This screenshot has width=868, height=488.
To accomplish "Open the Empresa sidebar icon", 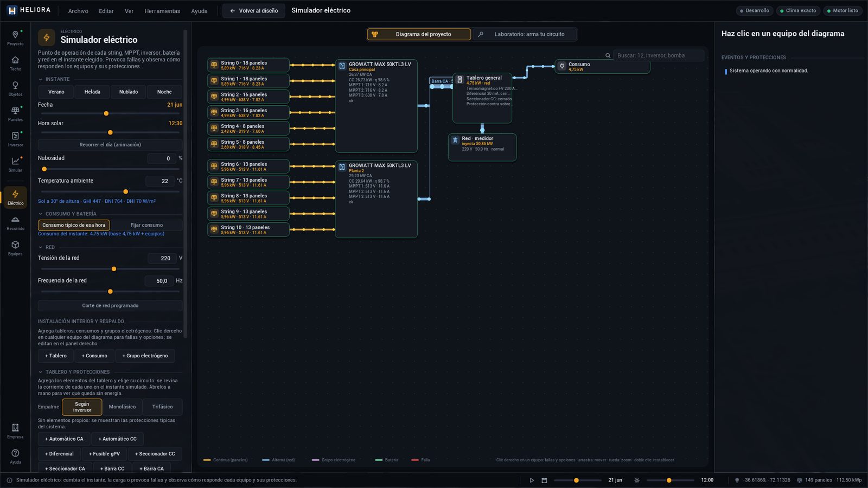I will 15,431.
